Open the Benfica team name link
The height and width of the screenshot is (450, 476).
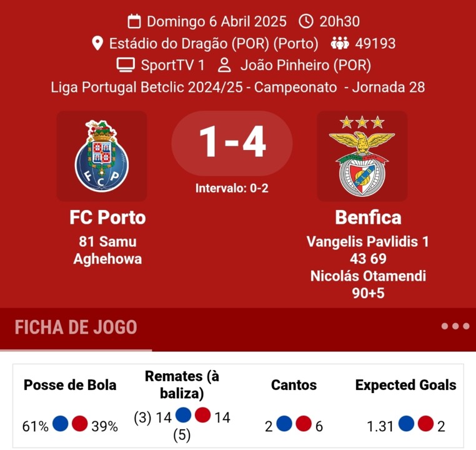[x=368, y=217]
